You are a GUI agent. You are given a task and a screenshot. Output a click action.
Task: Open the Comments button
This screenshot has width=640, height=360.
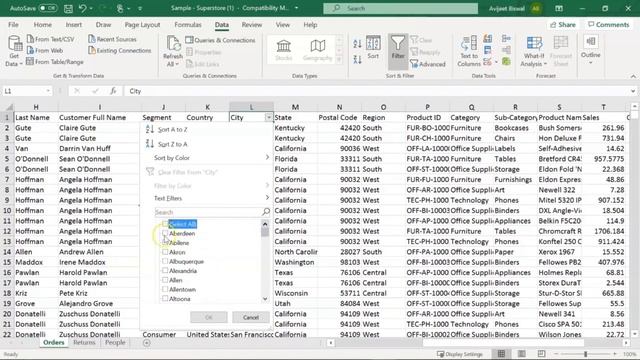pyautogui.click(x=609, y=24)
